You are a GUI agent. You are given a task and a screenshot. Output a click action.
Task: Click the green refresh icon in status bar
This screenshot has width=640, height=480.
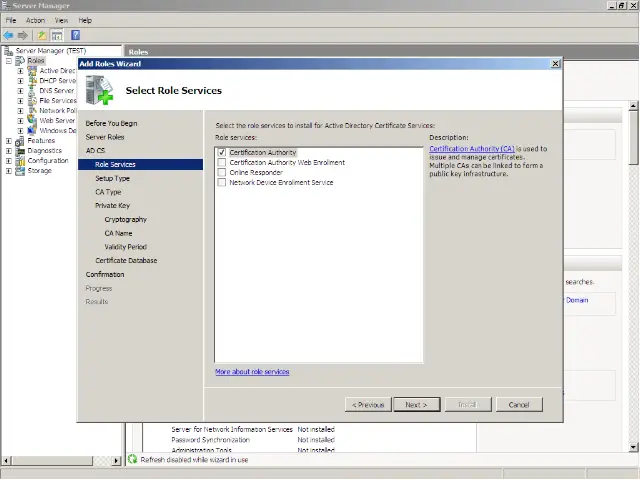pos(132,459)
